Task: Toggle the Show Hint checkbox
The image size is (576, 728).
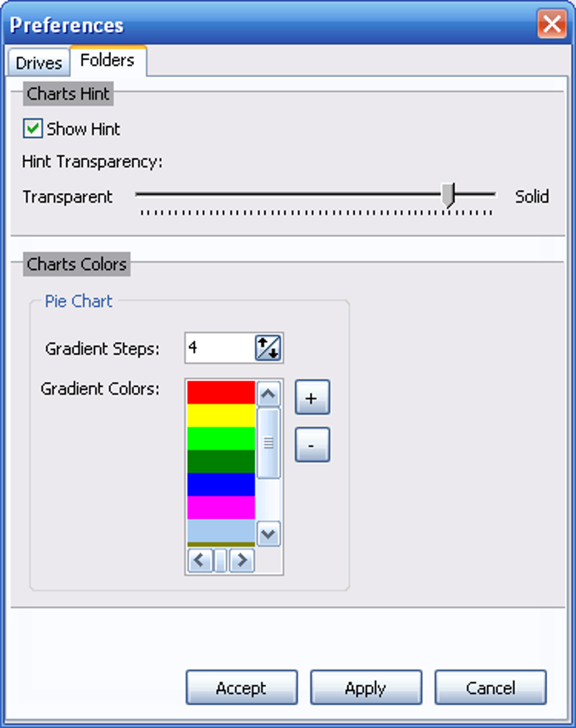Action: pyautogui.click(x=32, y=129)
